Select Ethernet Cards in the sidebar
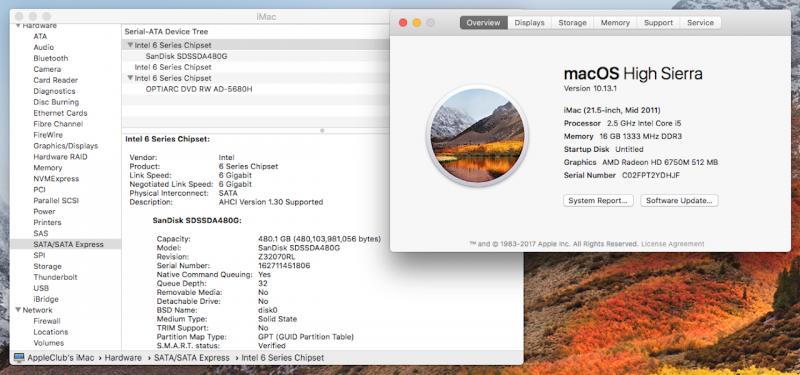The width and height of the screenshot is (800, 375). tap(60, 113)
